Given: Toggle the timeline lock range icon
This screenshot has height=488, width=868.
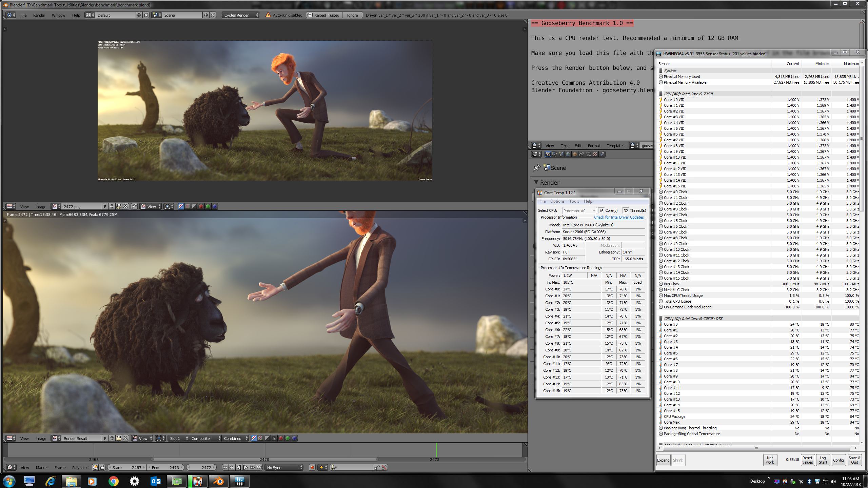Looking at the screenshot, I should click(102, 467).
